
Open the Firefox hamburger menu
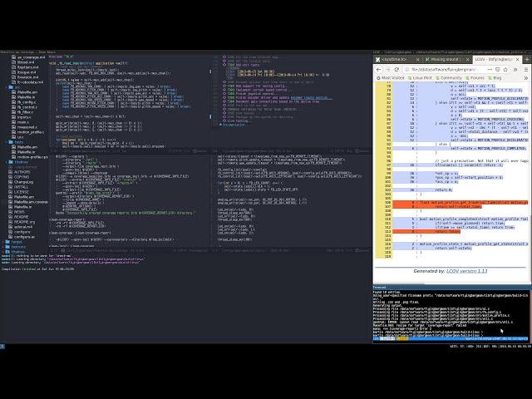(x=525, y=69)
